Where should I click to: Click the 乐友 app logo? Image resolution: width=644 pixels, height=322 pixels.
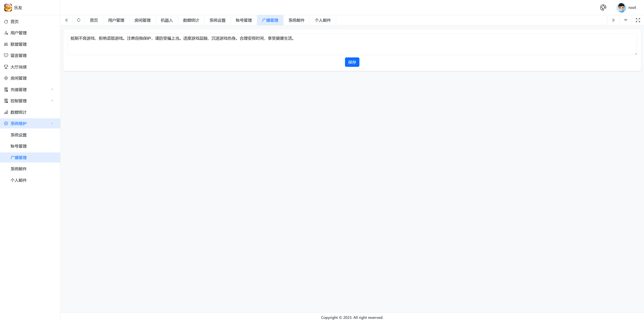click(8, 8)
